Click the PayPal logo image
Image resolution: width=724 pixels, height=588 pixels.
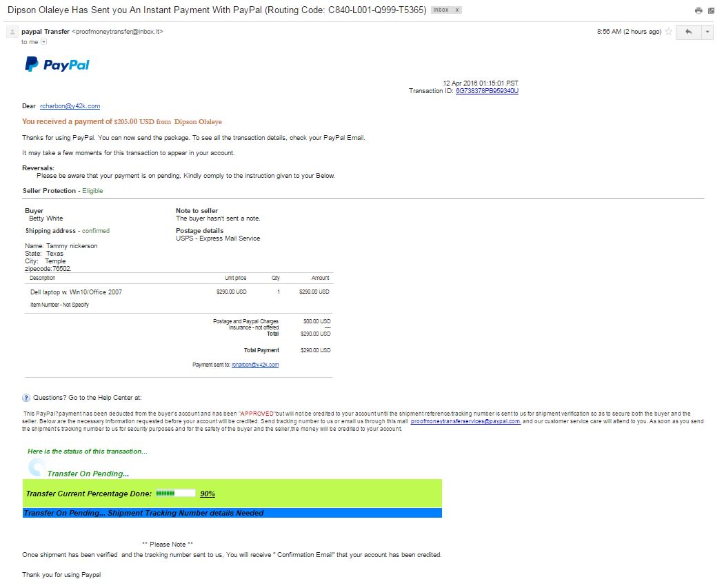57,65
